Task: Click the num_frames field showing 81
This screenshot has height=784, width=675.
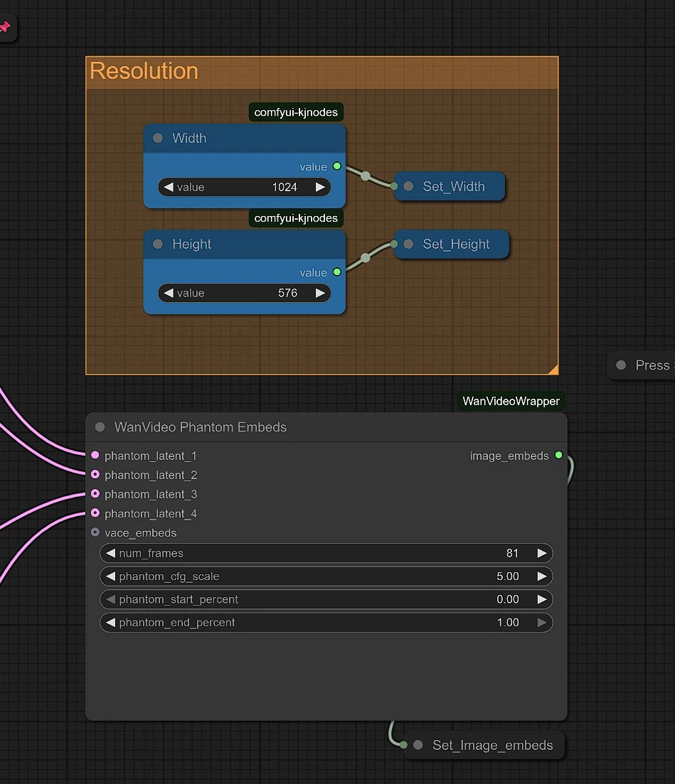Action: click(326, 553)
